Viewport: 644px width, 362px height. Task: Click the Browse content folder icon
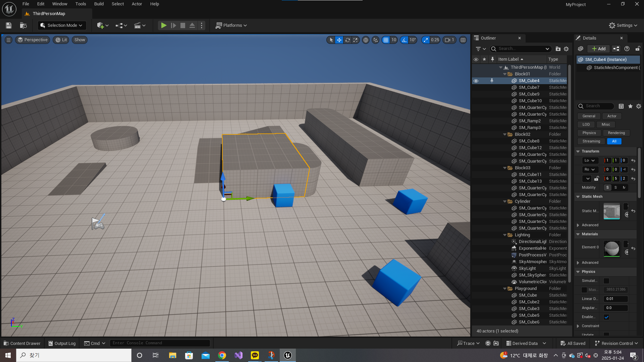(x=23, y=25)
